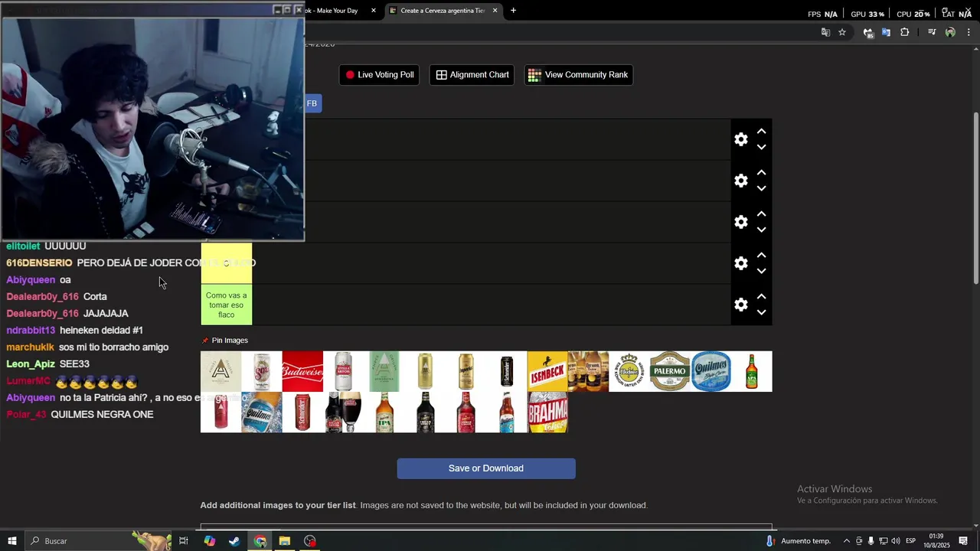Select the yellow tier label

tap(227, 263)
